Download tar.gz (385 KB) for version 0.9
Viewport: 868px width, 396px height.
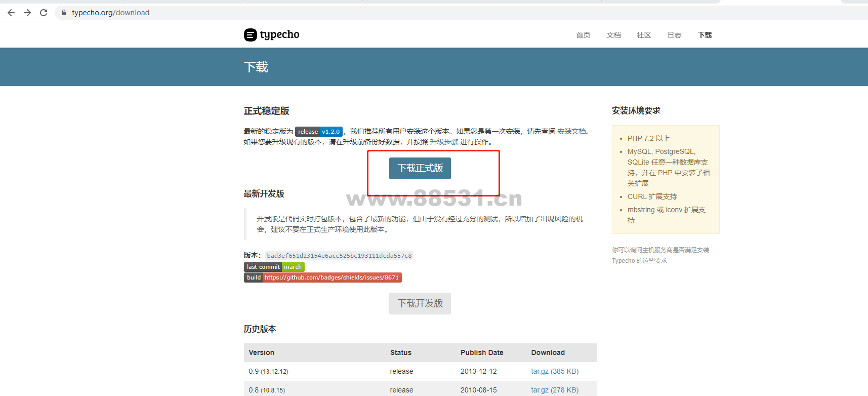point(555,371)
